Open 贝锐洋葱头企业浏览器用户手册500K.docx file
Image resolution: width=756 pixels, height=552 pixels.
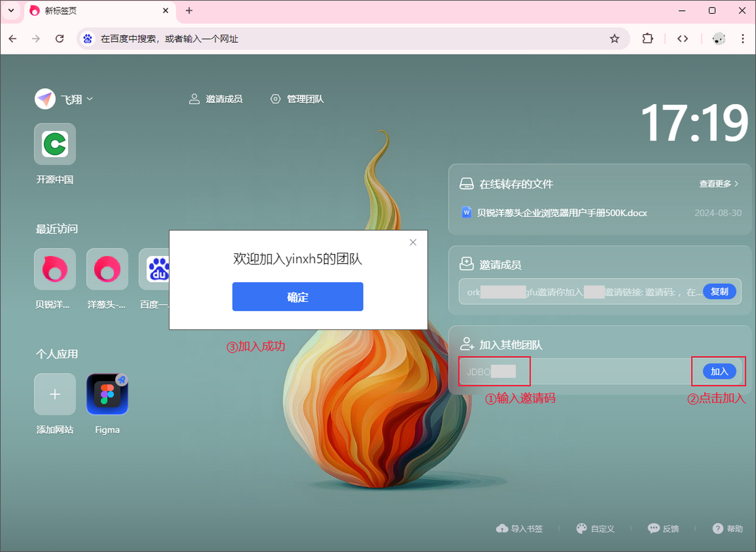tap(561, 213)
